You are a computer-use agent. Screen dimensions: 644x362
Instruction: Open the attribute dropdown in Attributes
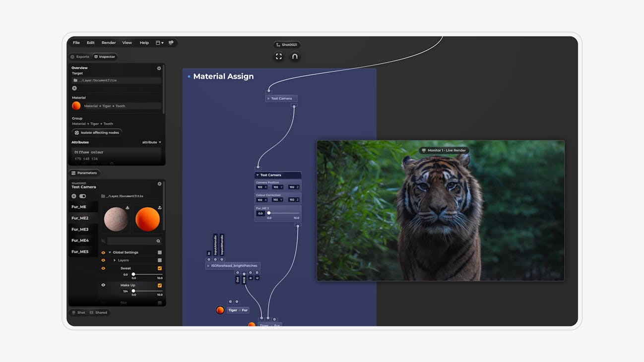pyautogui.click(x=152, y=142)
